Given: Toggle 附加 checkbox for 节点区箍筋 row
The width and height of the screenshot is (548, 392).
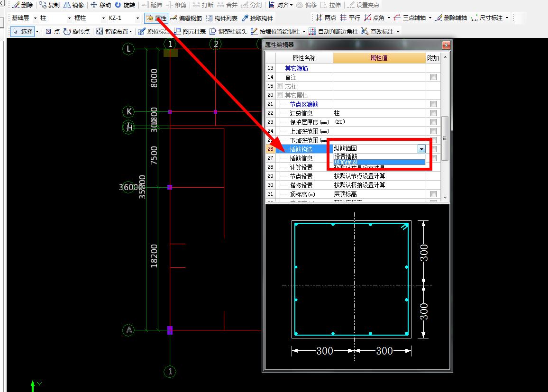Looking at the screenshot, I should pos(433,104).
